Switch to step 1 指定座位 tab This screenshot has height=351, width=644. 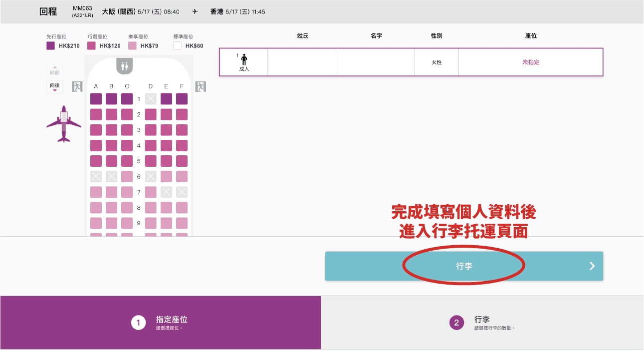pyautogui.click(x=160, y=323)
